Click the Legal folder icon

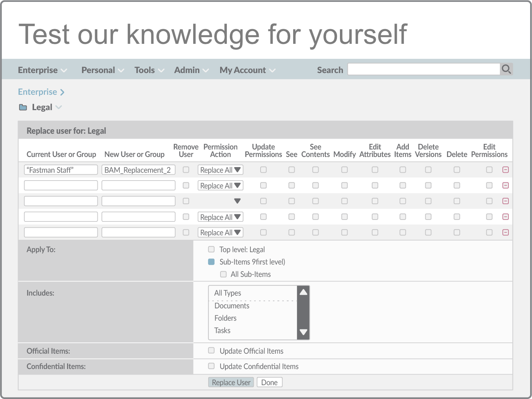coord(23,108)
